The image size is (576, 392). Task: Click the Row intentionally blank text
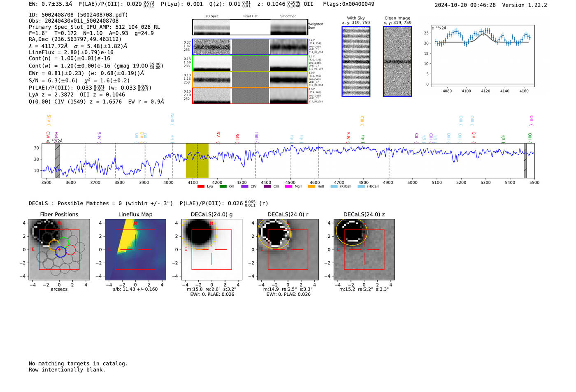point(67,370)
